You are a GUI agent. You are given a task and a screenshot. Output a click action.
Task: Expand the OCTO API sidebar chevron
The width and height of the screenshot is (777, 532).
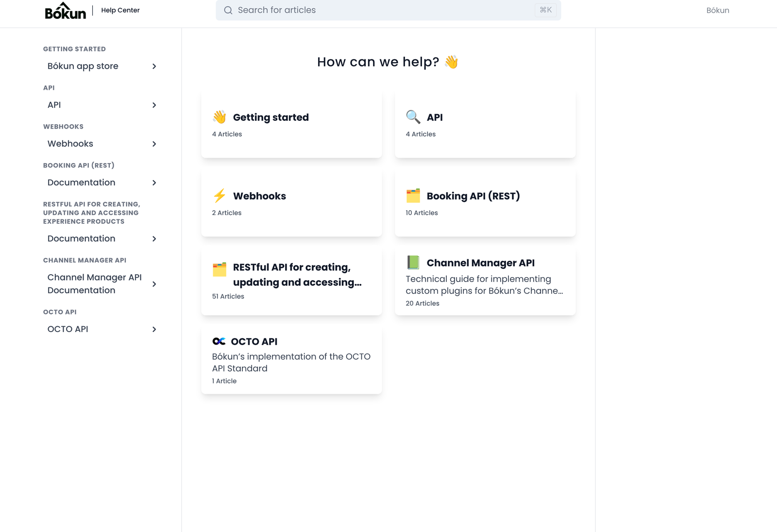coord(154,330)
